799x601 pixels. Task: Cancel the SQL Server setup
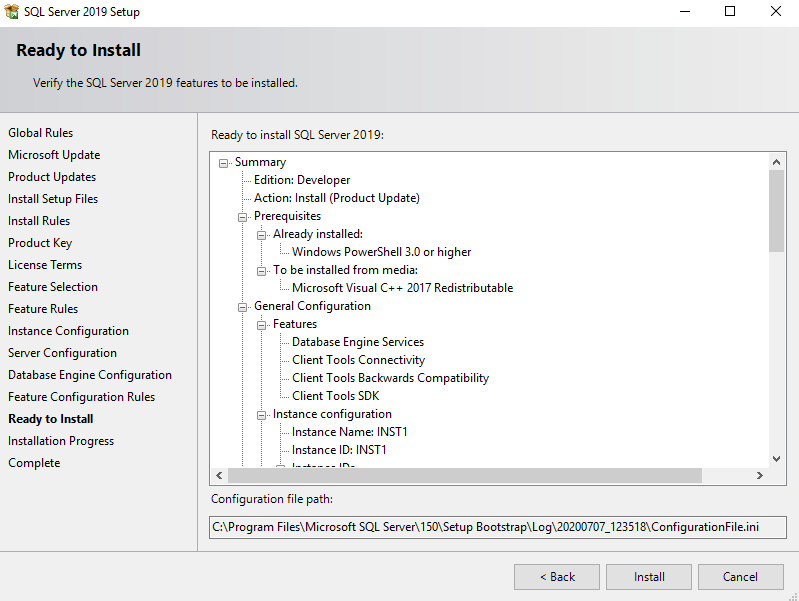[x=740, y=577]
